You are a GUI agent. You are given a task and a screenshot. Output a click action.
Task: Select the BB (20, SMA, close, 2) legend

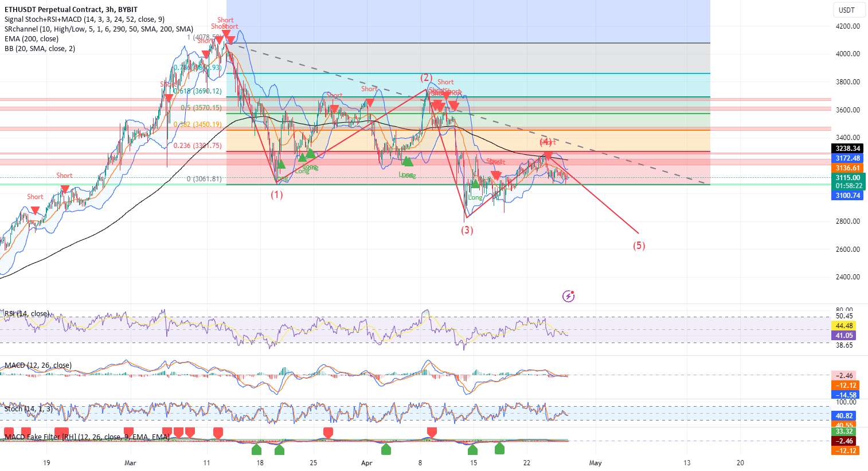[40, 49]
